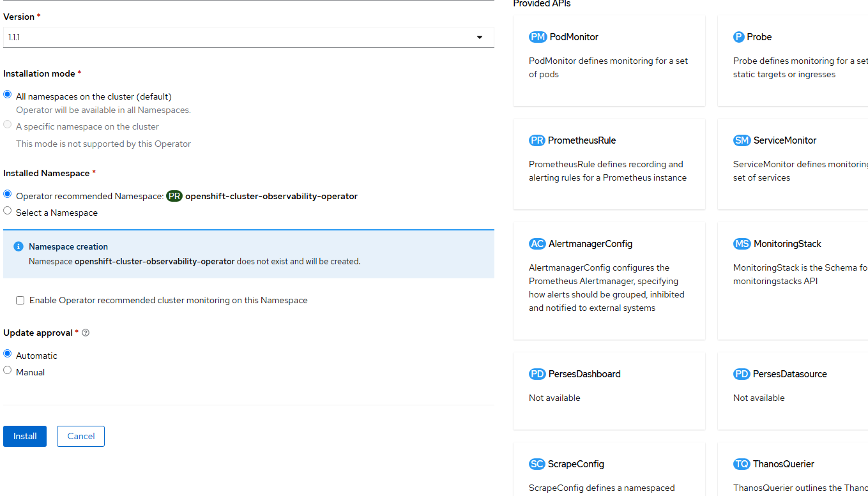Click the bold openshift-cluster-observability-operator namespace name
This screenshot has height=496, width=868.
271,197
